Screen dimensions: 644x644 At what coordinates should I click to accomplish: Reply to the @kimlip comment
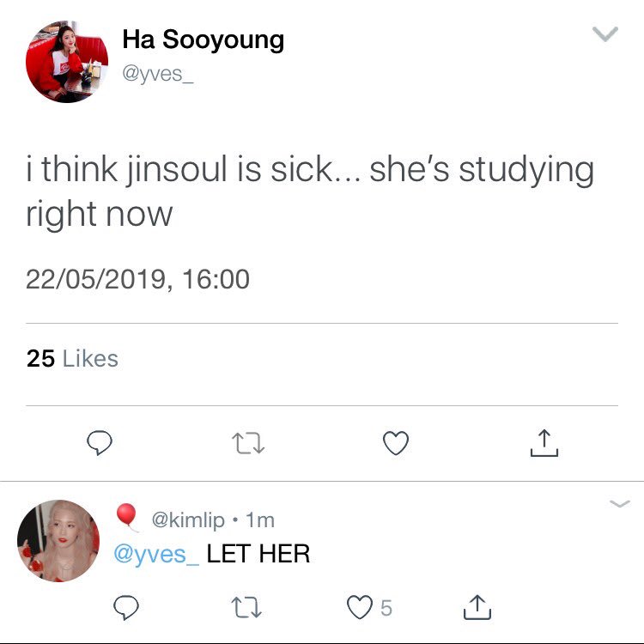[x=125, y=607]
